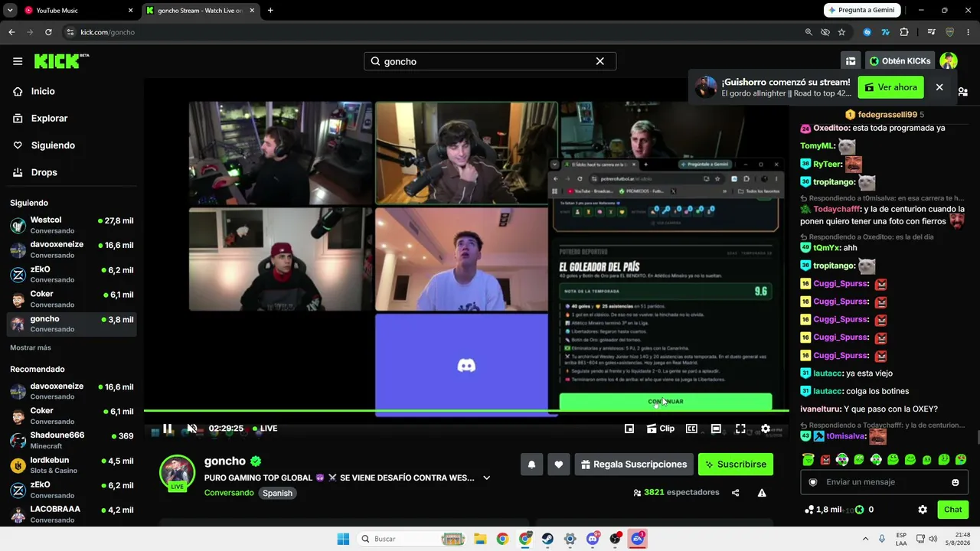Click the green stream progress bar
980x551 pixels.
click(466, 411)
